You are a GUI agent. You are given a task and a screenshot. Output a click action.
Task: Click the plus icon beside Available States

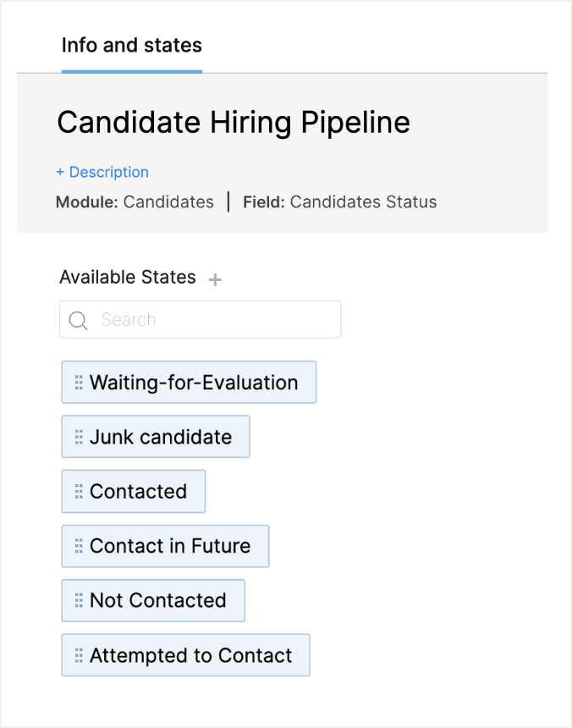pyautogui.click(x=216, y=279)
